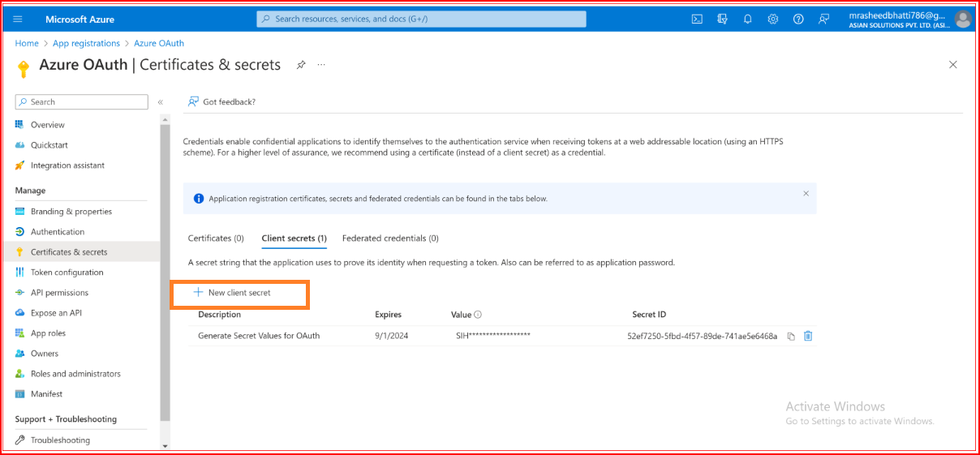Viewport: 980px width, 455px height.
Task: Go to Home breadcrumb
Action: (x=27, y=44)
